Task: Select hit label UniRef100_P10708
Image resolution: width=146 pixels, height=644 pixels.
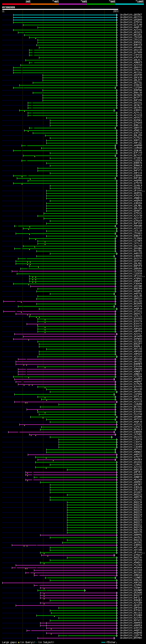Action: point(131,414)
